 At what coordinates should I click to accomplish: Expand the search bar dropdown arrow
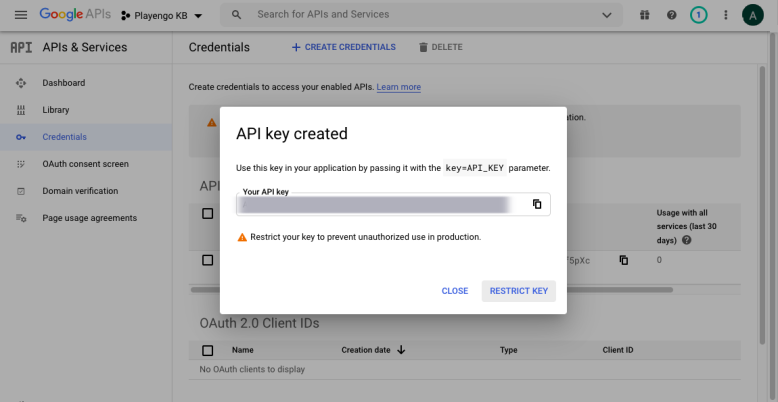(x=607, y=15)
